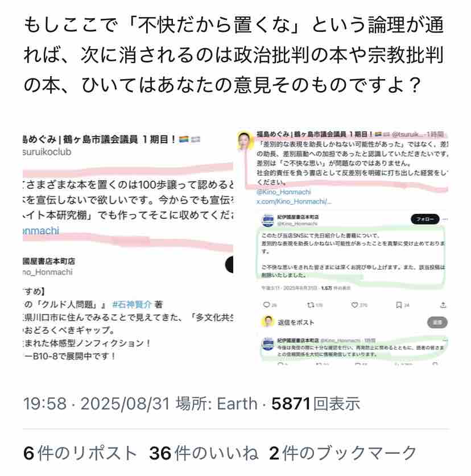471x476 pixels.
Task: View the 6件のリポスト list
Action: (x=80, y=453)
